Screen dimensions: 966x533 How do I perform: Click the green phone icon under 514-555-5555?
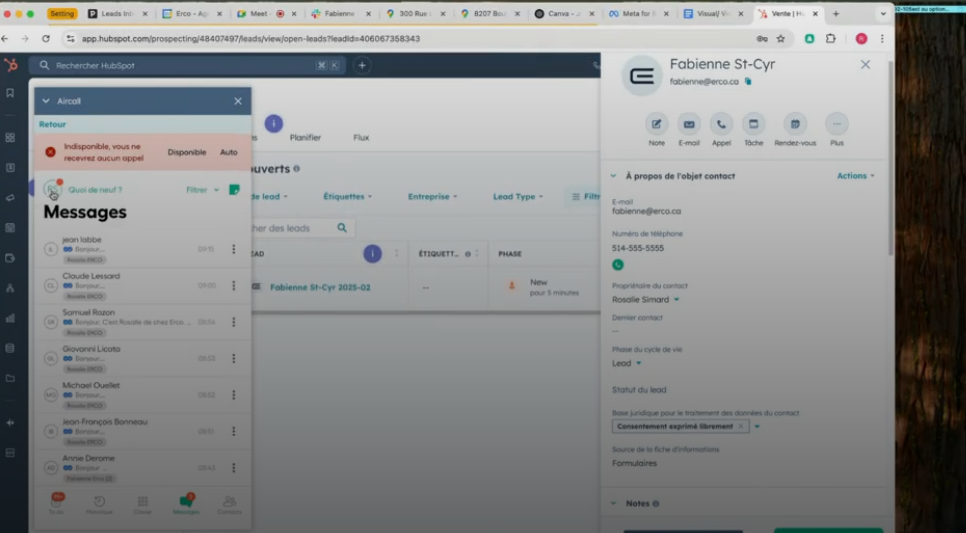click(617, 265)
